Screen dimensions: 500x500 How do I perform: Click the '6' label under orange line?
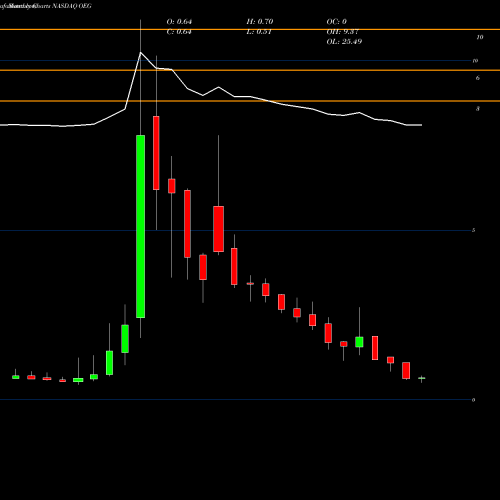pyautogui.click(x=478, y=78)
